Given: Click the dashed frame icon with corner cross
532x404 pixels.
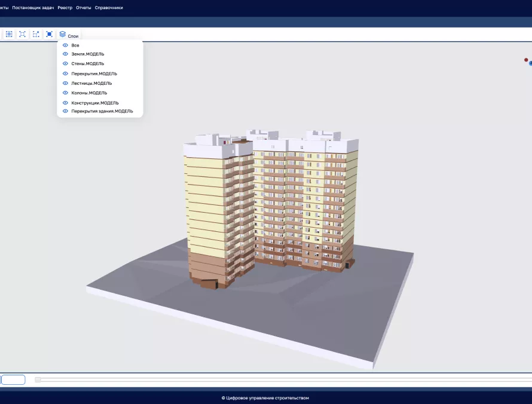Looking at the screenshot, I should (x=36, y=34).
